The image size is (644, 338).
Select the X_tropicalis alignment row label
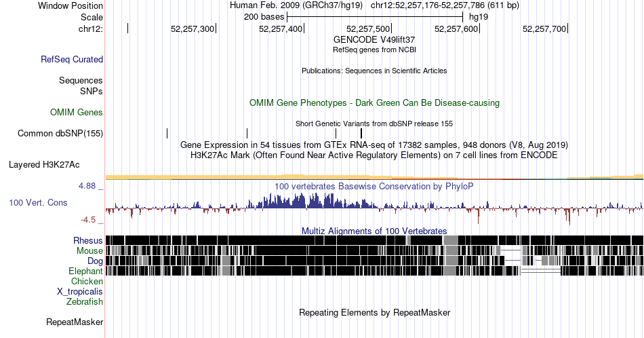pos(80,292)
